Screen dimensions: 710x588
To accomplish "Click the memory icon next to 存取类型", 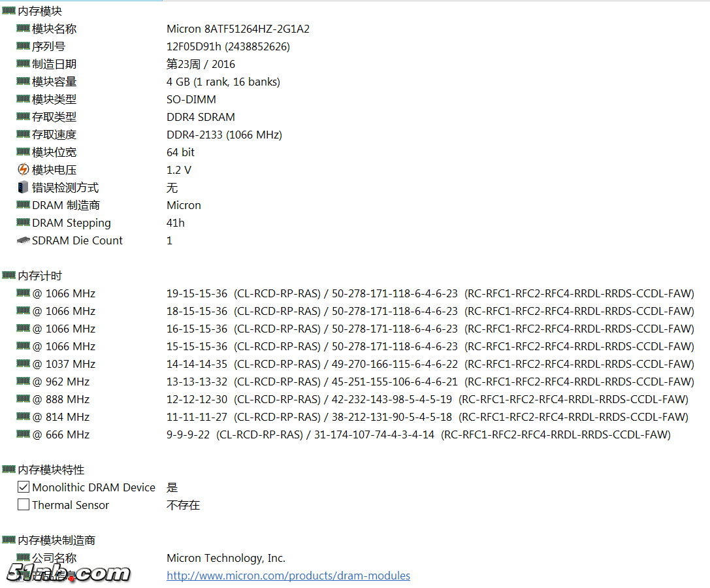I will tap(23, 116).
